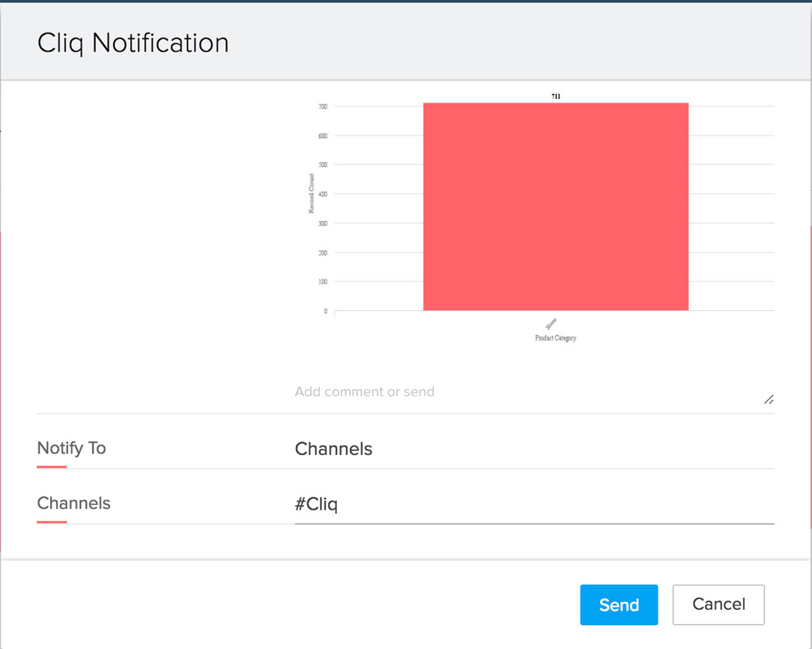Click the 200 y-axis tick label
This screenshot has width=812, height=649.
tap(323, 253)
